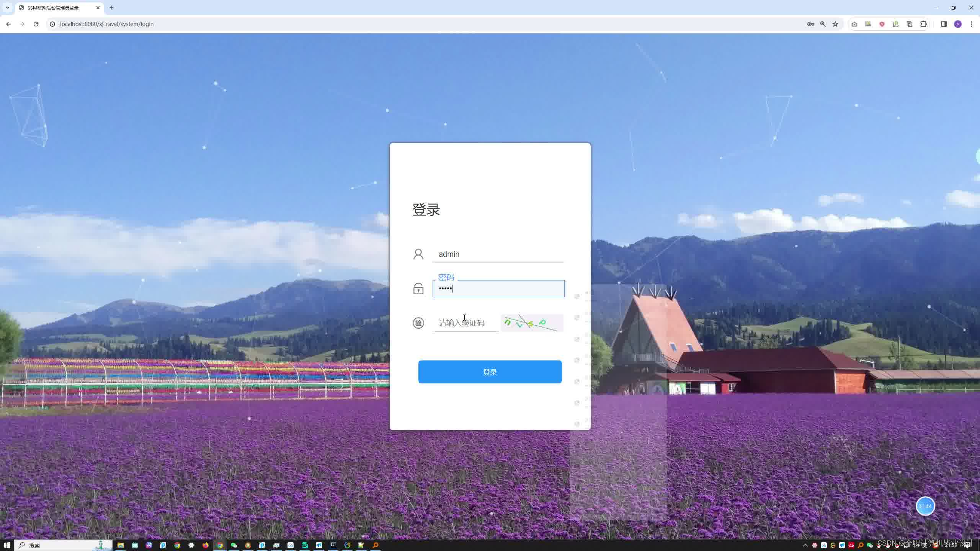This screenshot has height=551, width=980.
Task: Bookmark this page with the star icon
Action: 835,24
